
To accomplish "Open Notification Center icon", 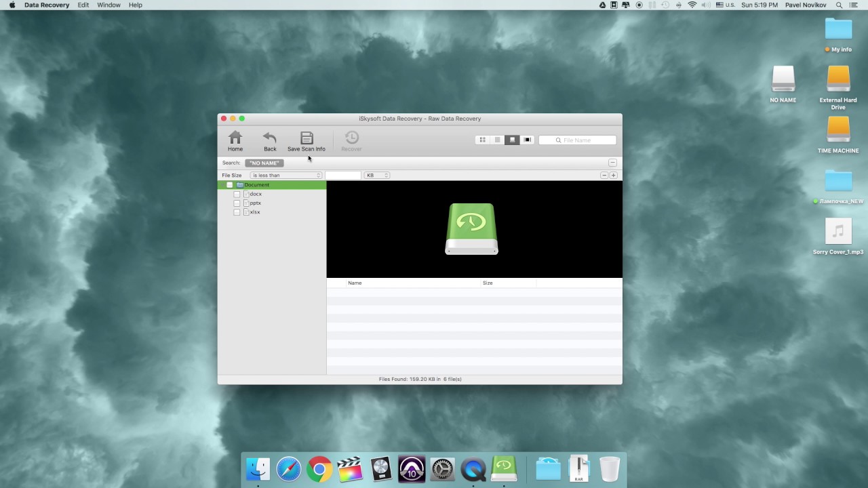I will (854, 5).
